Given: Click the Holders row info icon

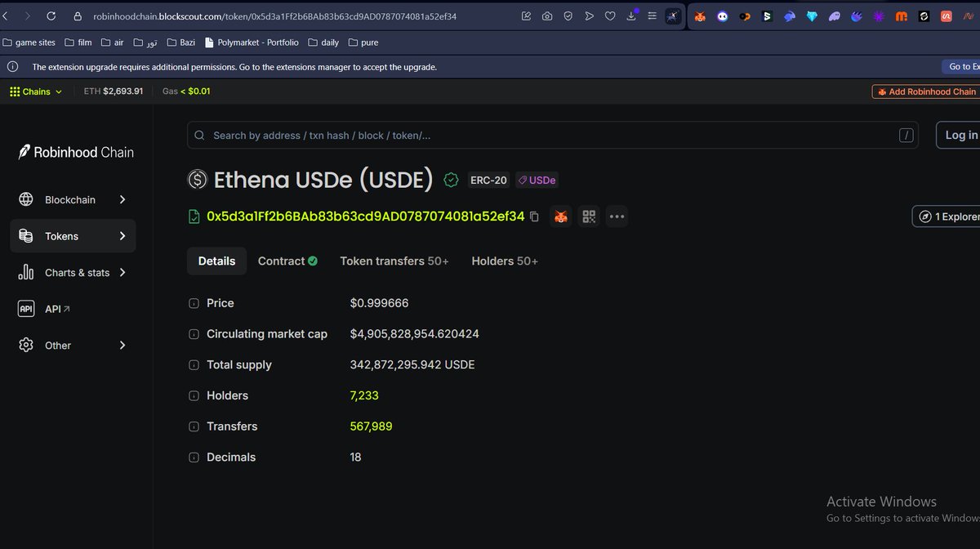Looking at the screenshot, I should pos(194,395).
